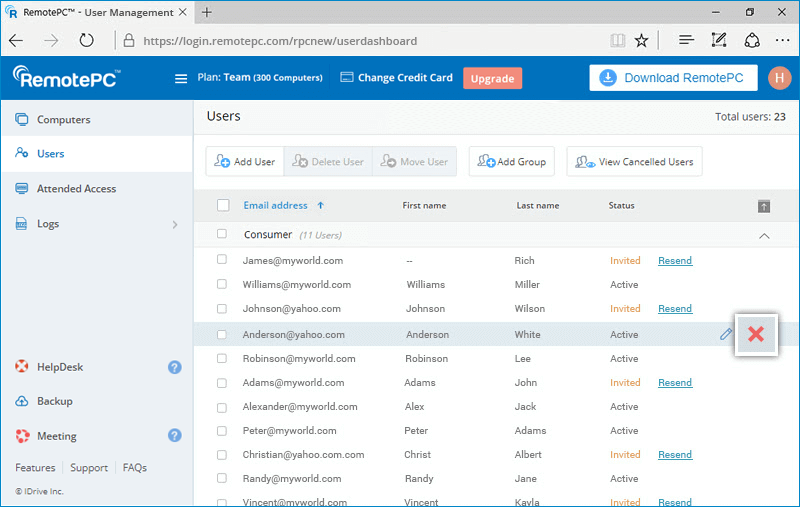
Task: Refresh the page with the reload icon
Action: point(87,40)
